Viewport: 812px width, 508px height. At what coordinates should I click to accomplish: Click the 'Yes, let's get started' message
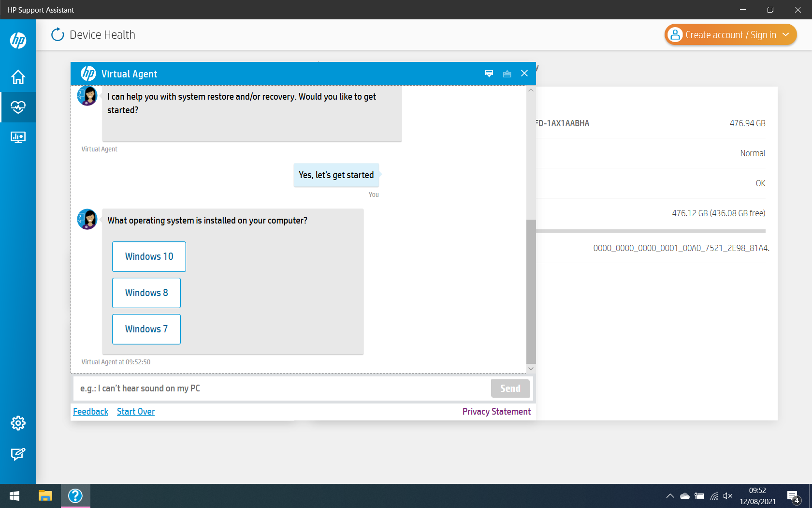coord(336,175)
